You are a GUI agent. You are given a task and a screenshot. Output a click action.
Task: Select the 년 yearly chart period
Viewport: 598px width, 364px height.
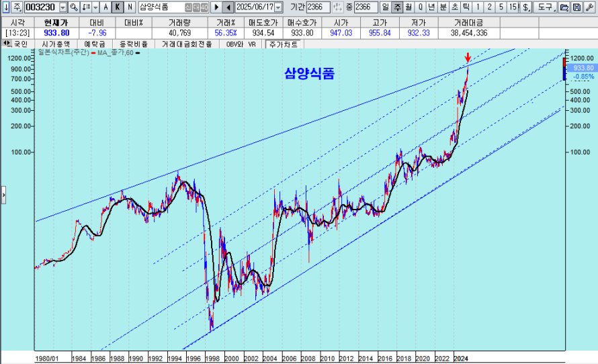tap(431, 7)
